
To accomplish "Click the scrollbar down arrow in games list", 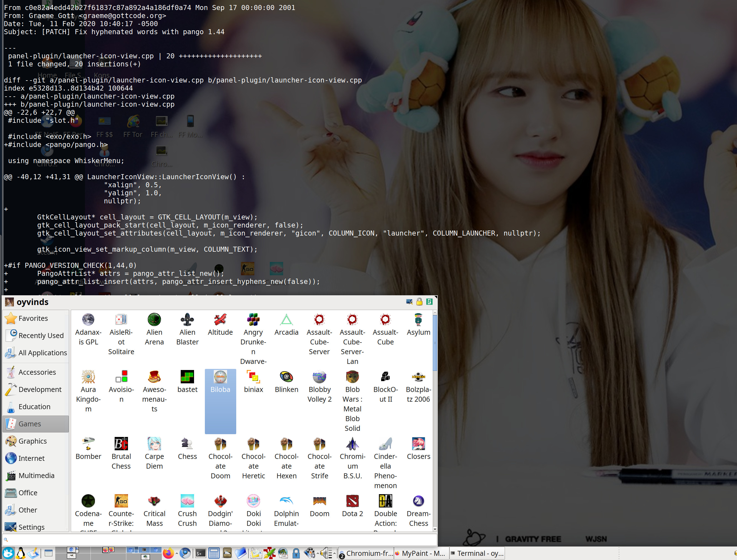I will point(435,529).
